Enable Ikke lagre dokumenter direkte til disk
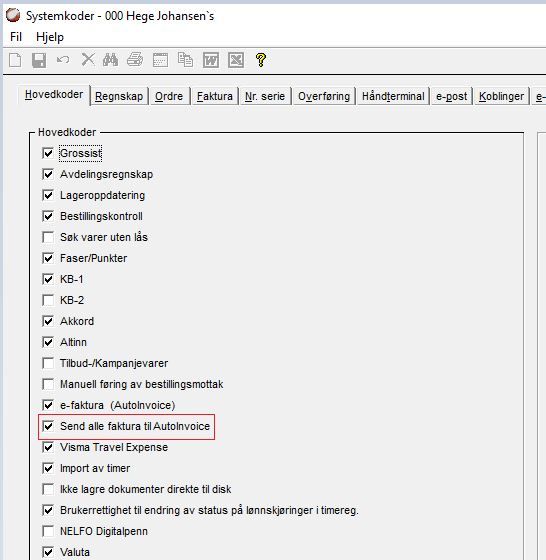Viewport: 546px width, 560px height. tap(48, 489)
